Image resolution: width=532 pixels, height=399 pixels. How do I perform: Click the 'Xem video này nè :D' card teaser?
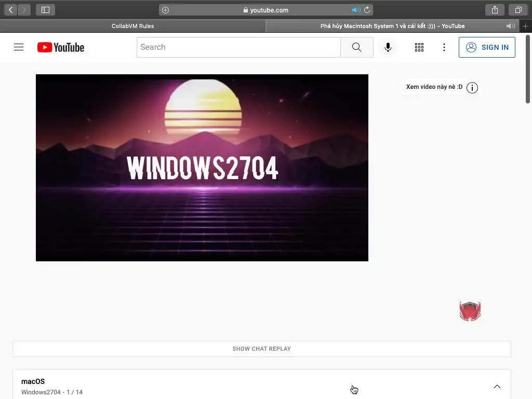(x=434, y=87)
